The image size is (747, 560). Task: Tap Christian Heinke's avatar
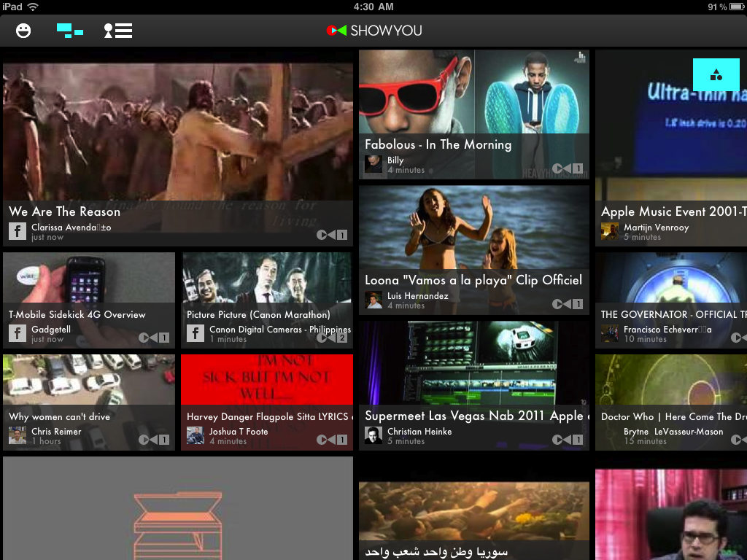pos(373,436)
